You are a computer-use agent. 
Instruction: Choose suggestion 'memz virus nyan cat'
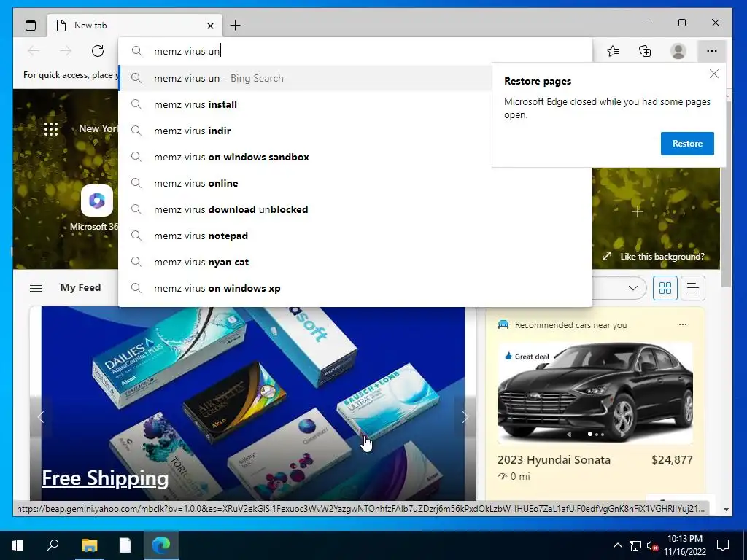coord(355,262)
